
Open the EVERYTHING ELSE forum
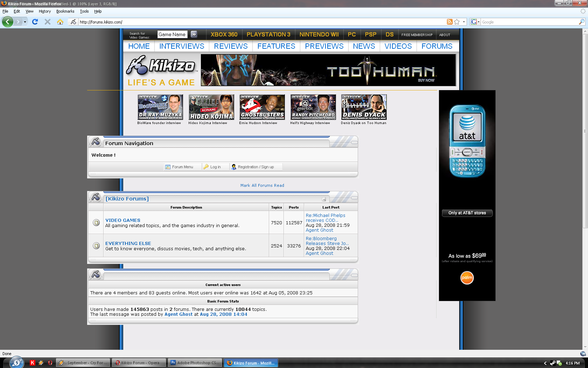click(x=128, y=243)
